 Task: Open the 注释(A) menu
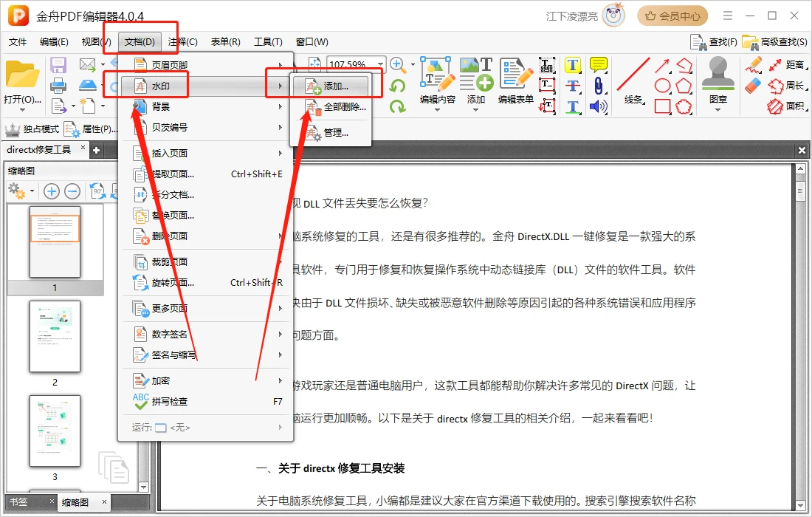click(182, 42)
